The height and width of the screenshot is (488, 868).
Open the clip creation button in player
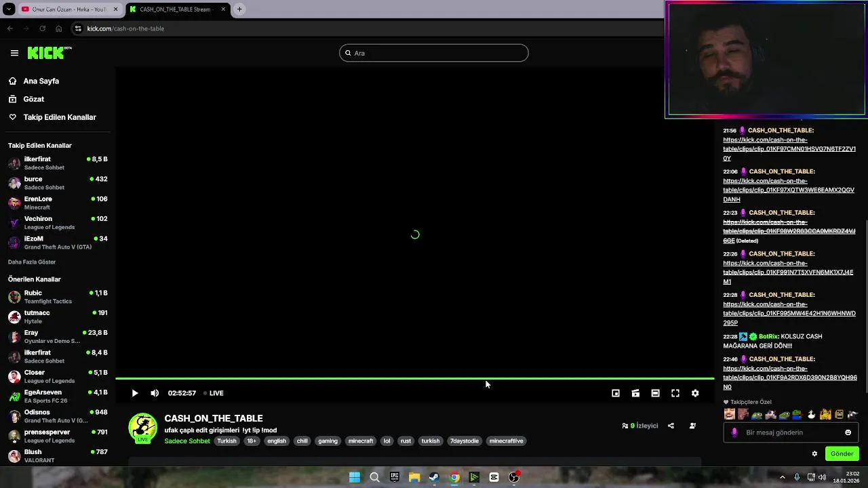tap(635, 393)
